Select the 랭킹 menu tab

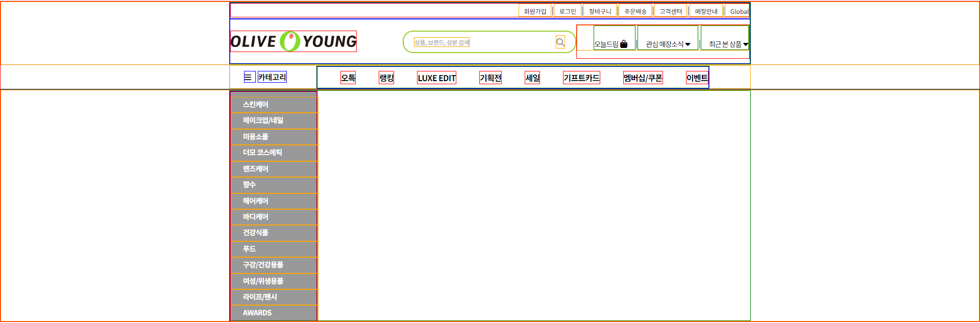[386, 78]
